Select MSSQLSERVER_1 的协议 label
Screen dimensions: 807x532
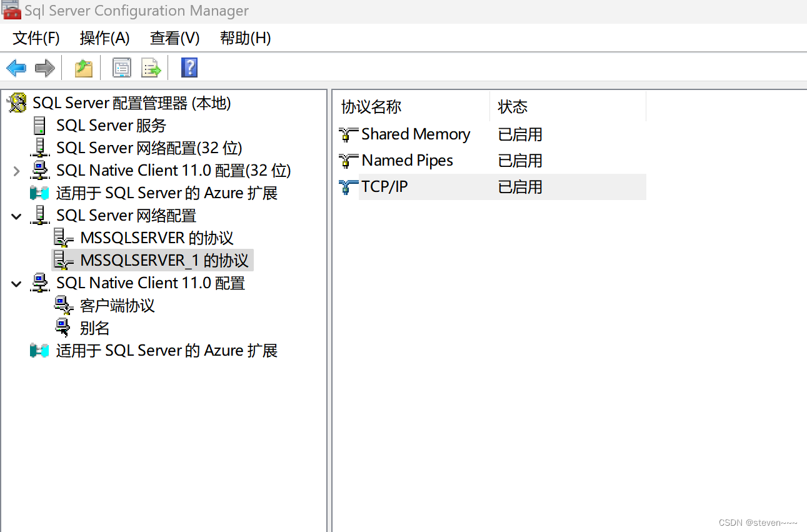164,261
